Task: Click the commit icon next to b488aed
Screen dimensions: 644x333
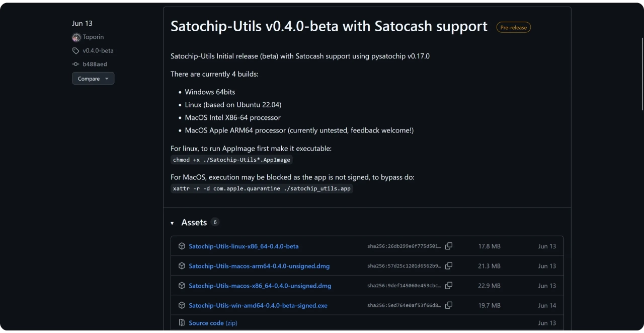Action: click(76, 64)
